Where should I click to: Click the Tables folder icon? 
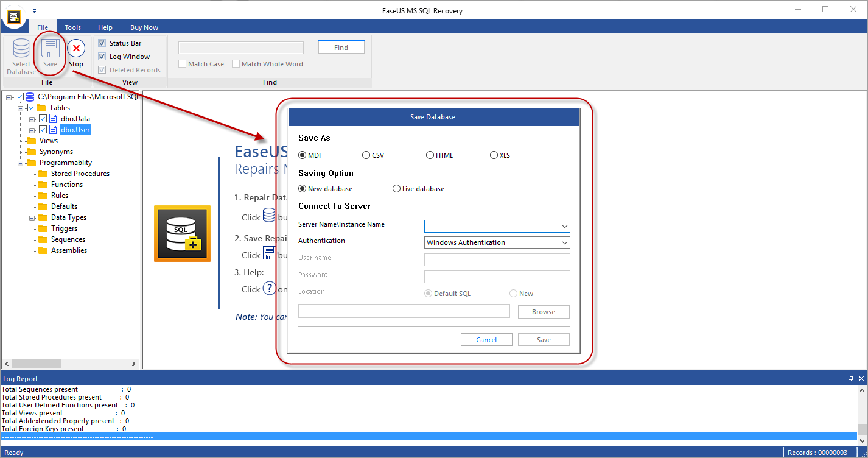[x=41, y=108]
